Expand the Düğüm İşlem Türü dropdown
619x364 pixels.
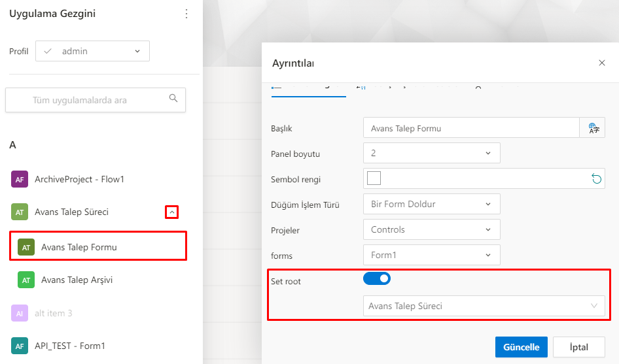click(431, 204)
